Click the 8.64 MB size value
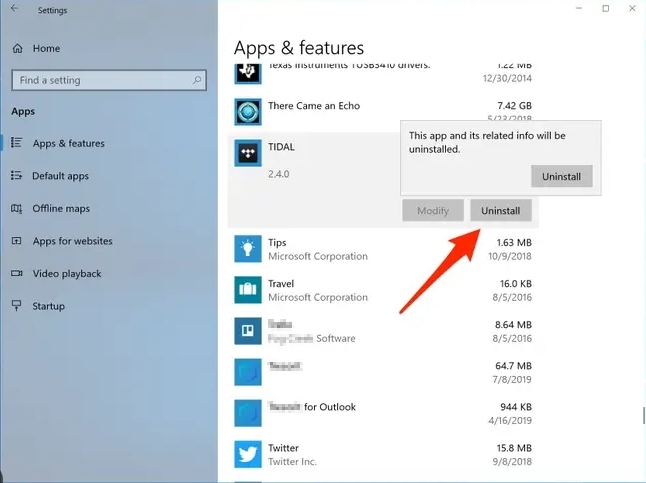The height and width of the screenshot is (483, 646). coord(513,325)
